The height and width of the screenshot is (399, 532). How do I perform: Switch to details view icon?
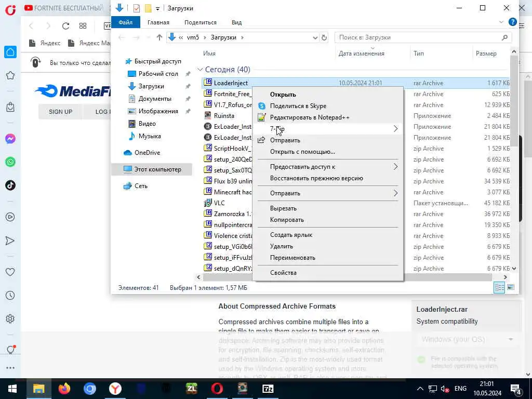[499, 287]
